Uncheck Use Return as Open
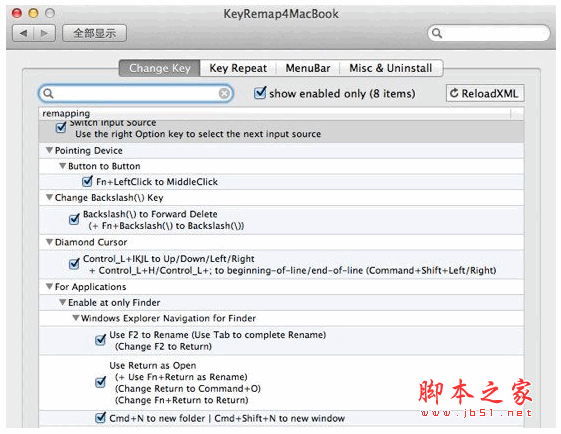 101,382
